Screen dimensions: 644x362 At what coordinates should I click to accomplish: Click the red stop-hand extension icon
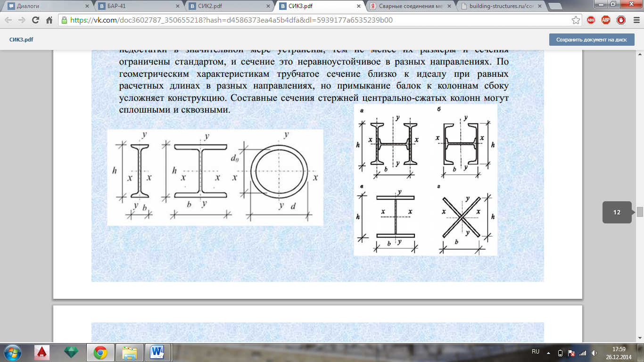(621, 20)
